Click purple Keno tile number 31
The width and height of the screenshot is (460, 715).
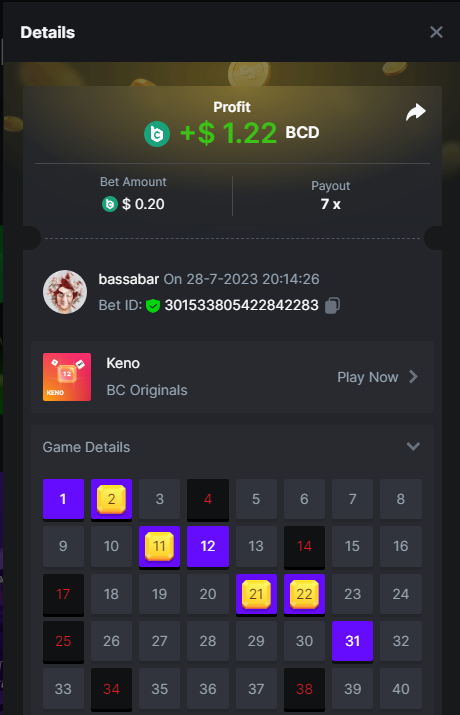pos(352,641)
